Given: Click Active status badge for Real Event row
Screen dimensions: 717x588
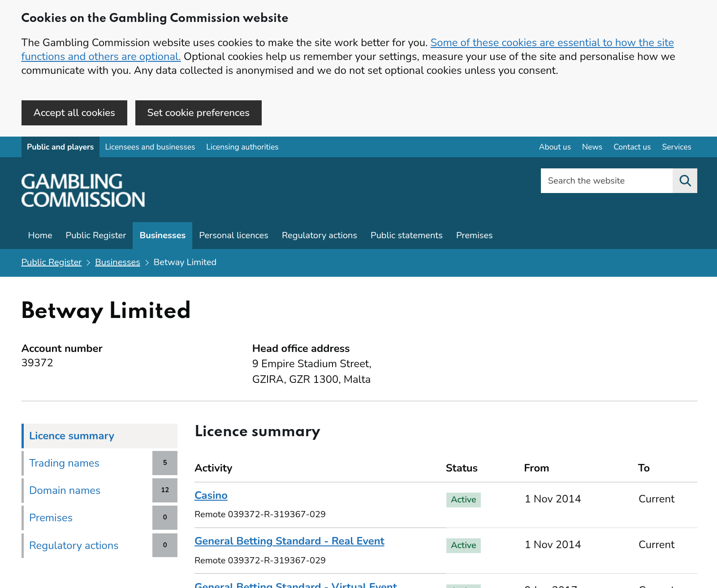Looking at the screenshot, I should click(x=463, y=545).
